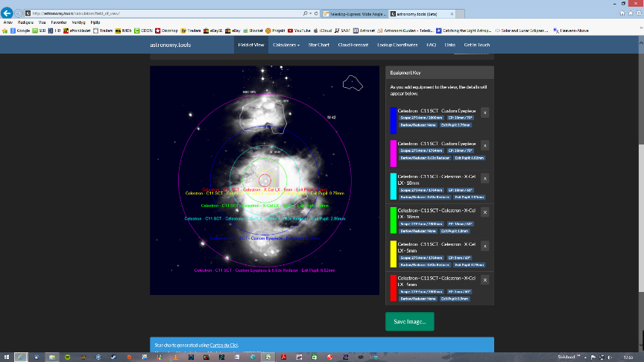Remove the yellow X-Cel LX 5mm entry

pos(484,246)
